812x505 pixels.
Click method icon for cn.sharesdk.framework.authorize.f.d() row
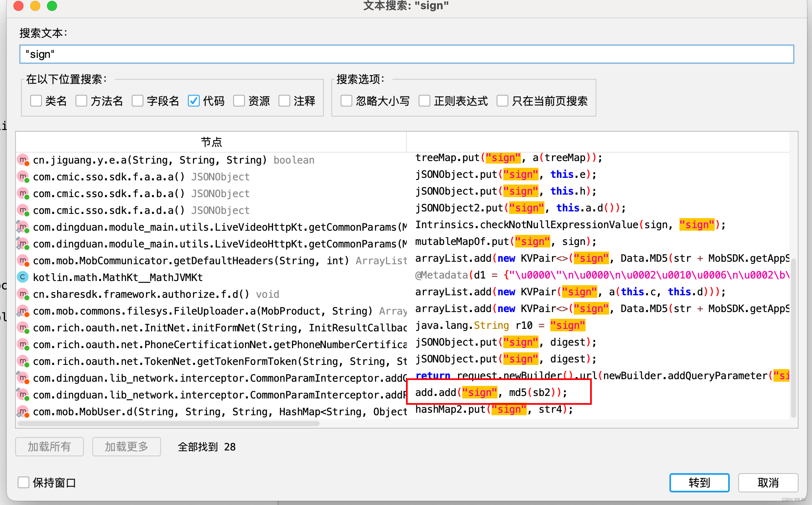click(x=23, y=294)
